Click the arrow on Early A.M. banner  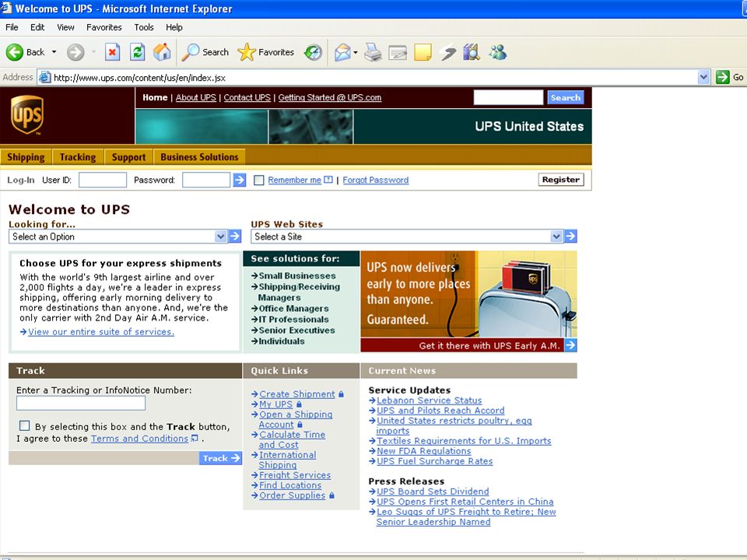click(x=570, y=345)
